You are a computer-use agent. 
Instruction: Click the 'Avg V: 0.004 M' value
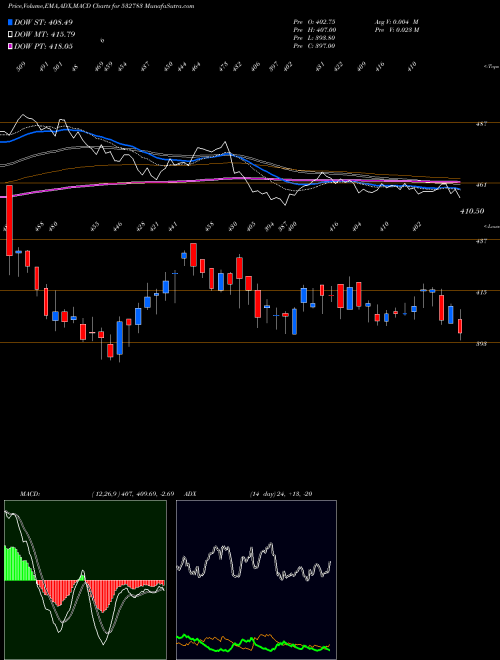coord(396,21)
